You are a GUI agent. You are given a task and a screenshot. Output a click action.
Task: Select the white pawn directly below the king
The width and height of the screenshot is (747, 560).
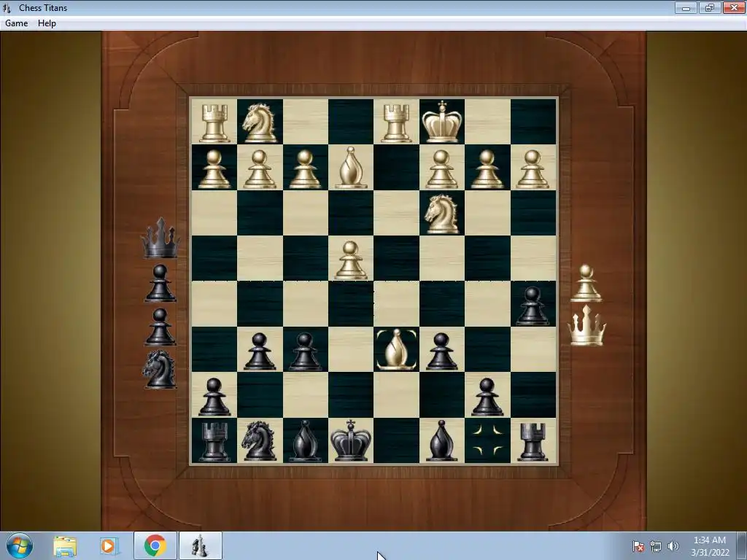coord(441,169)
